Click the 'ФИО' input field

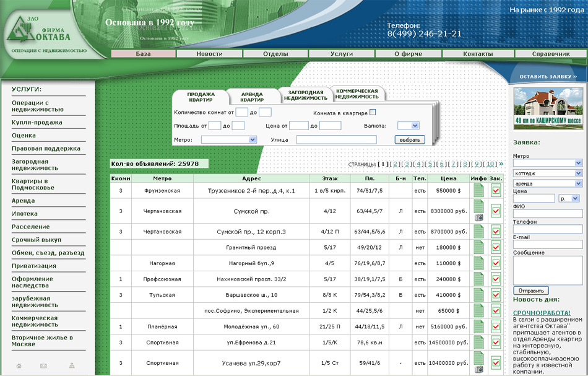548,214
